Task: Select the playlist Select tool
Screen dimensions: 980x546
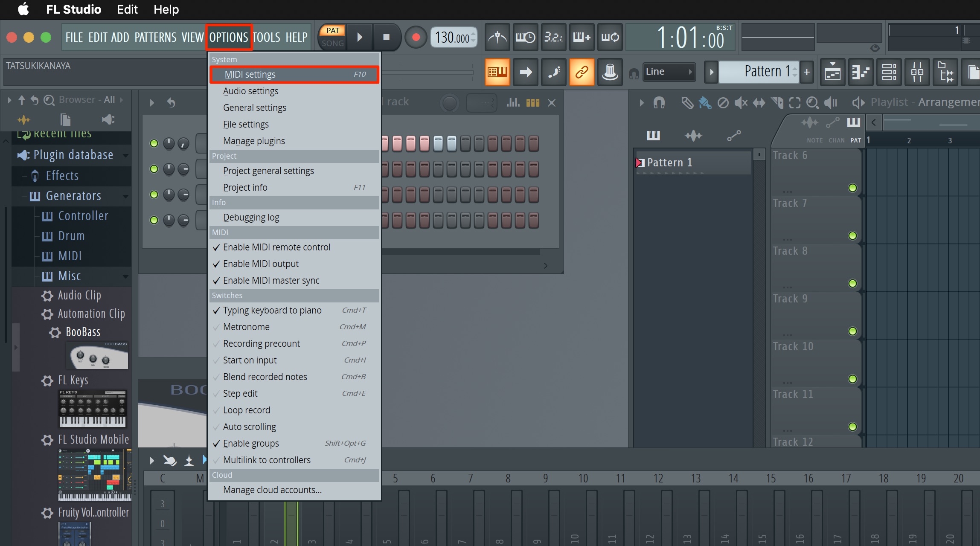Action: (795, 103)
